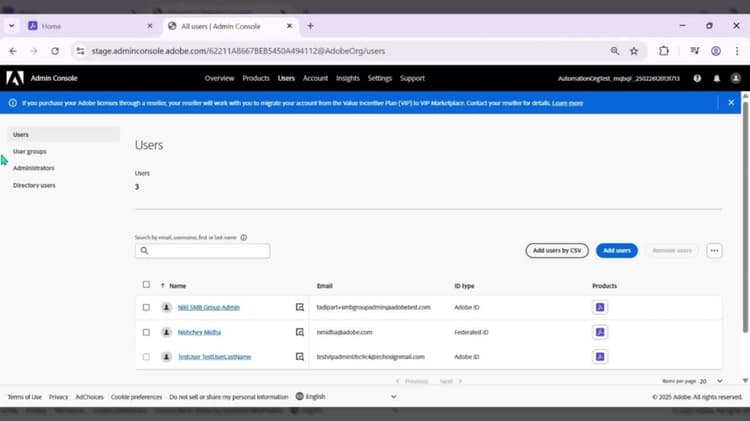Viewport: 750px width, 421px height.
Task: Click the blue Add users button
Action: (617, 251)
